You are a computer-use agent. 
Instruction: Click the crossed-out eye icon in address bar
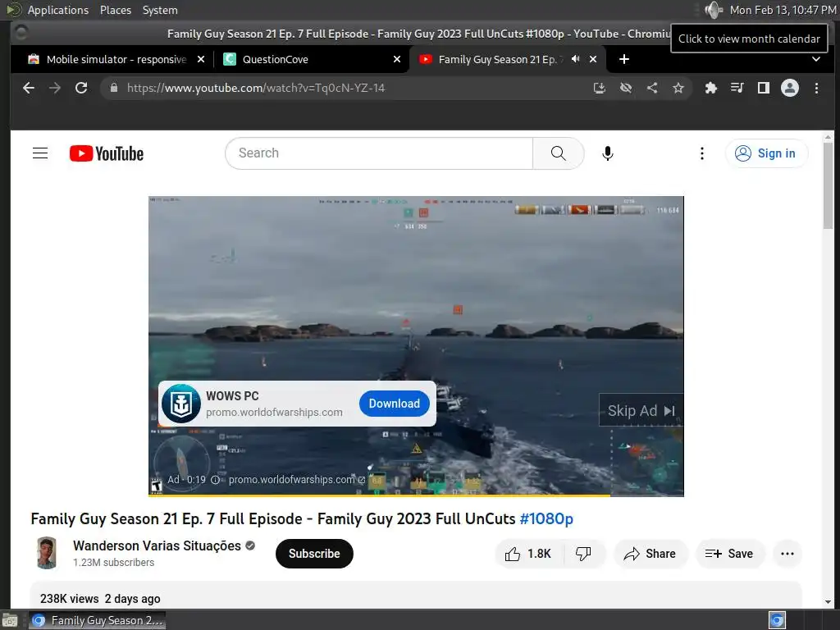[x=626, y=88]
